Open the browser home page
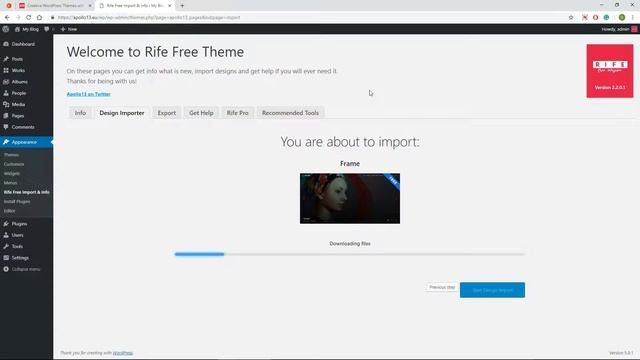The height and width of the screenshot is (360, 640). point(39,18)
